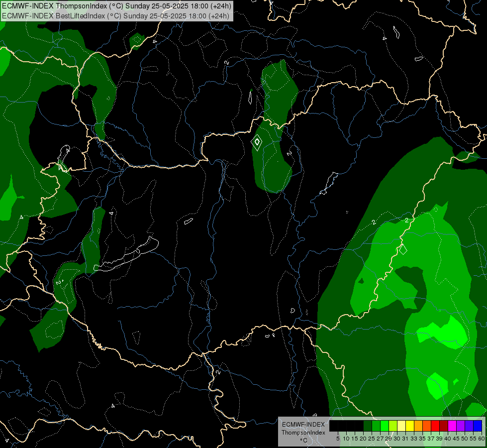
Task: Pick the yellow-green 29–30 legend swatch
Action: [393, 426]
